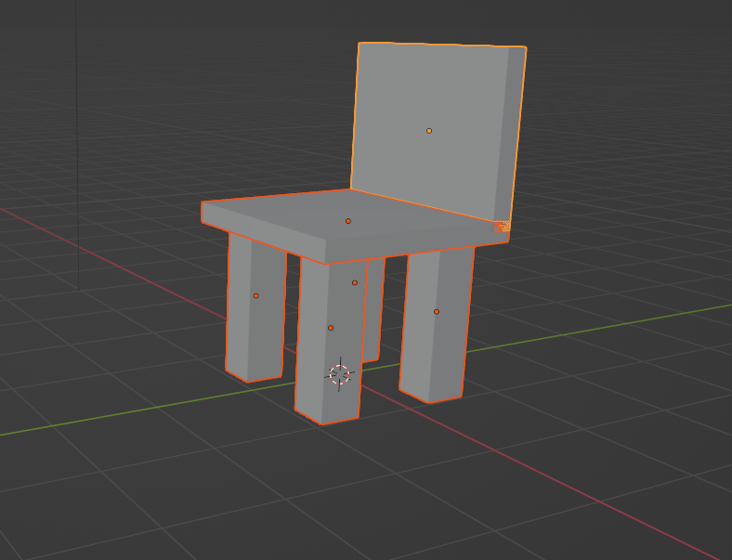Click lower face dot on front-center leg
The width and height of the screenshot is (732, 560).
(331, 328)
